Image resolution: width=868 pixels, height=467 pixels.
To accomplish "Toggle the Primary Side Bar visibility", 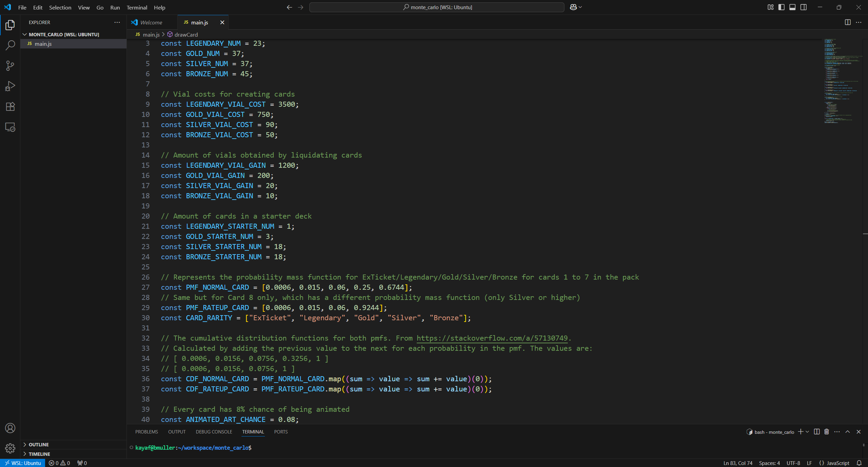I will click(x=782, y=7).
